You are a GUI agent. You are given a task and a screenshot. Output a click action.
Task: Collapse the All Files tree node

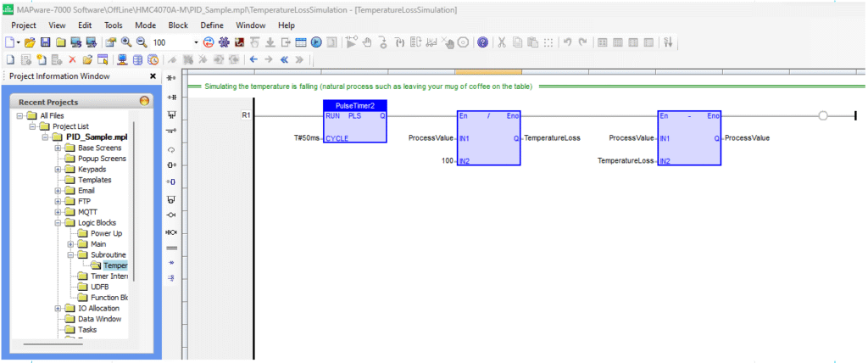click(20, 116)
